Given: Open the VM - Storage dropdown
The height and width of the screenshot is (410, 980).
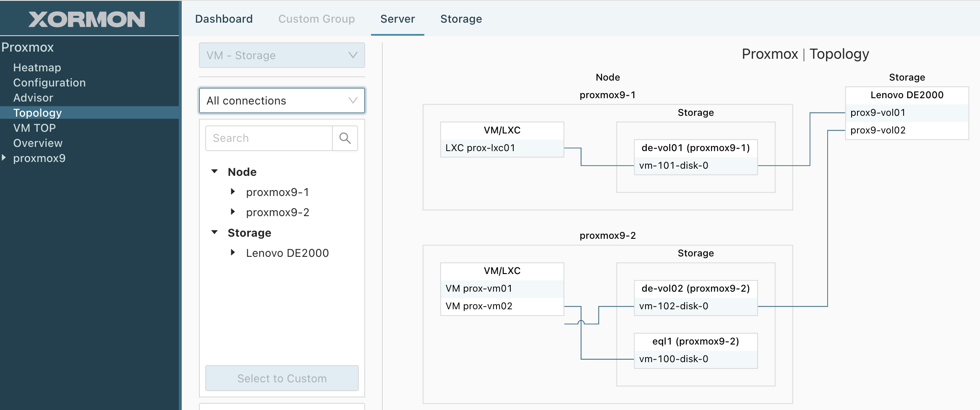Looking at the screenshot, I should [x=282, y=55].
